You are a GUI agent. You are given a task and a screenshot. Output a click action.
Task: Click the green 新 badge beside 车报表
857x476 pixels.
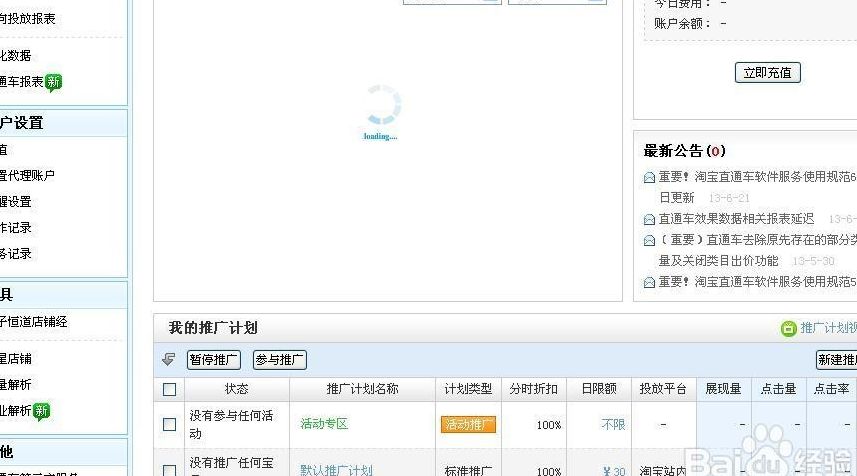[x=53, y=83]
